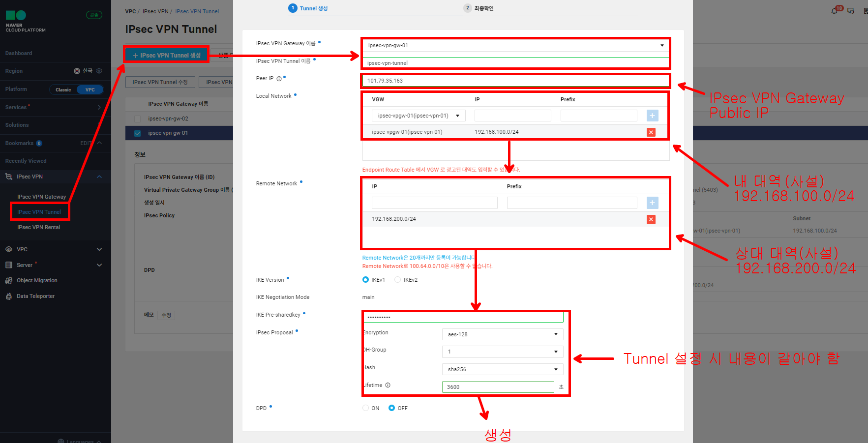Click the Bookmarks count badge

click(x=39, y=143)
